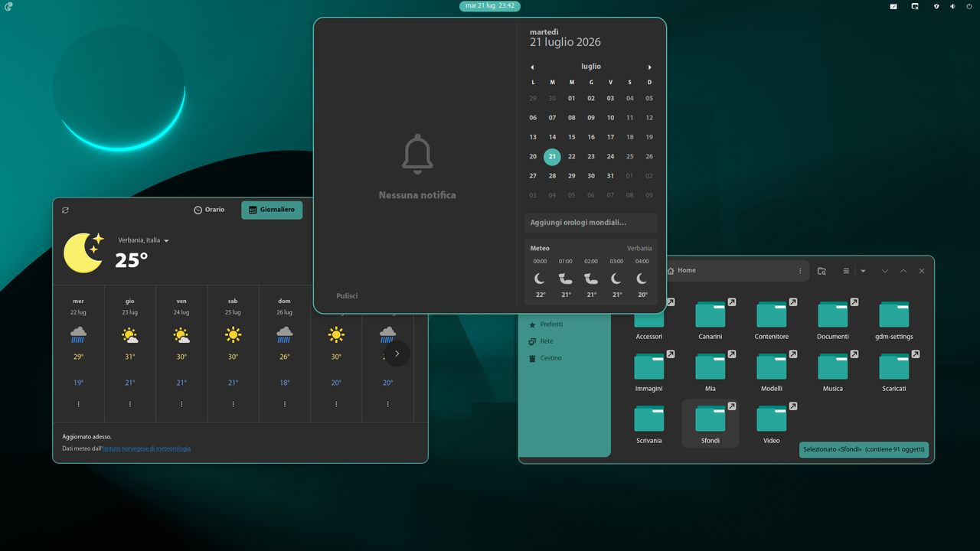
Task: Go to next month in calendar
Action: (650, 67)
